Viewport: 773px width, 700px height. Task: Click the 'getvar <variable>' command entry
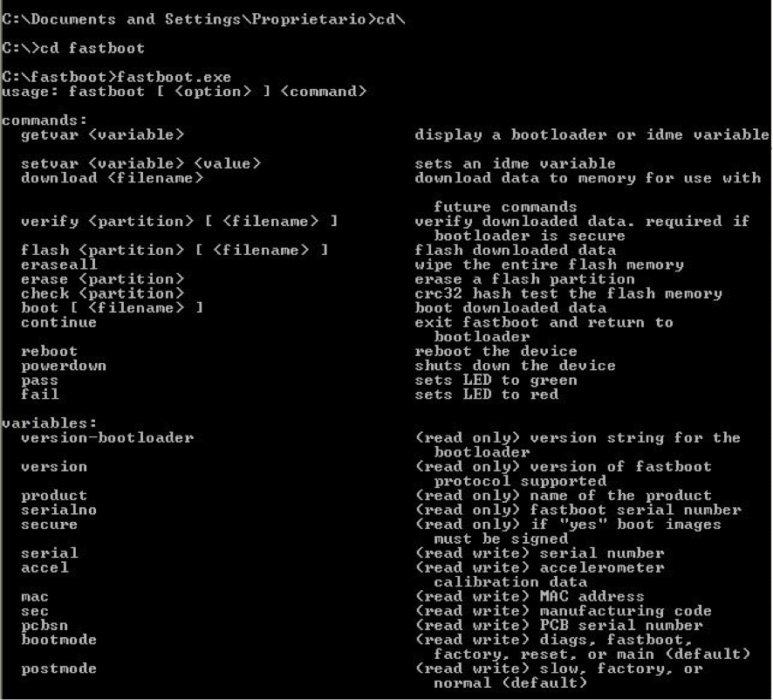tap(103, 134)
